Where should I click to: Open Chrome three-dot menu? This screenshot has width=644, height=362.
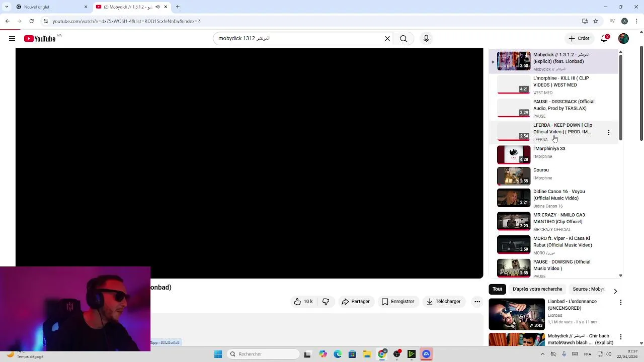pyautogui.click(x=636, y=21)
